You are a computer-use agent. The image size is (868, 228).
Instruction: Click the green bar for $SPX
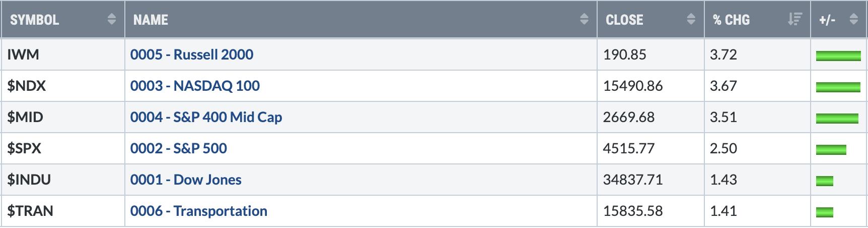coord(831,149)
